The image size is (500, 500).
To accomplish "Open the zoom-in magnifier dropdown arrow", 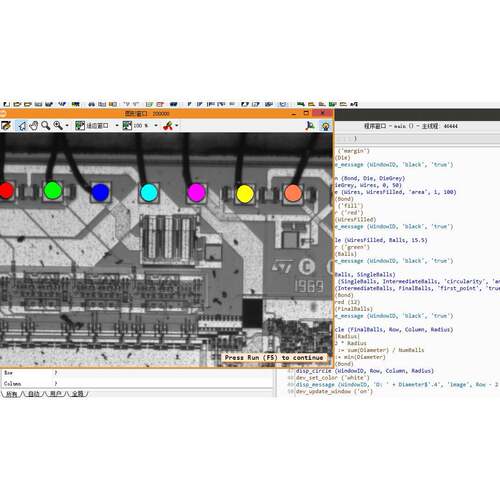I will pyautogui.click(x=67, y=126).
